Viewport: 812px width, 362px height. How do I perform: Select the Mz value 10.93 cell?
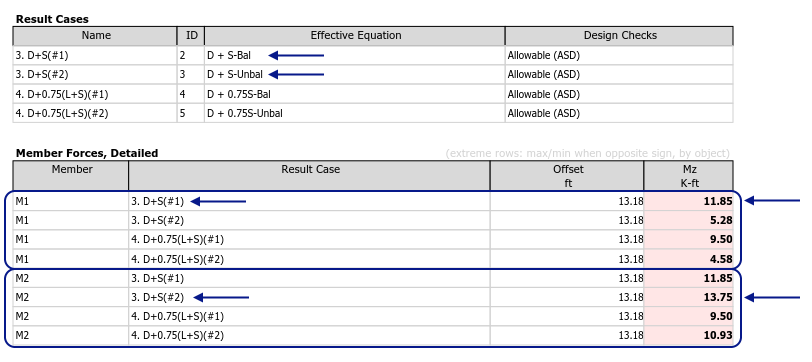pos(689,336)
